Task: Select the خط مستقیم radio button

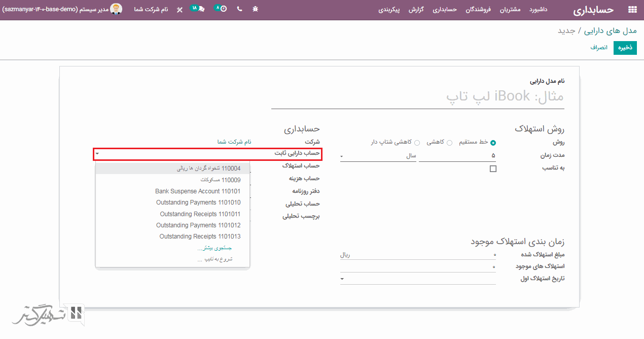Action: point(493,143)
